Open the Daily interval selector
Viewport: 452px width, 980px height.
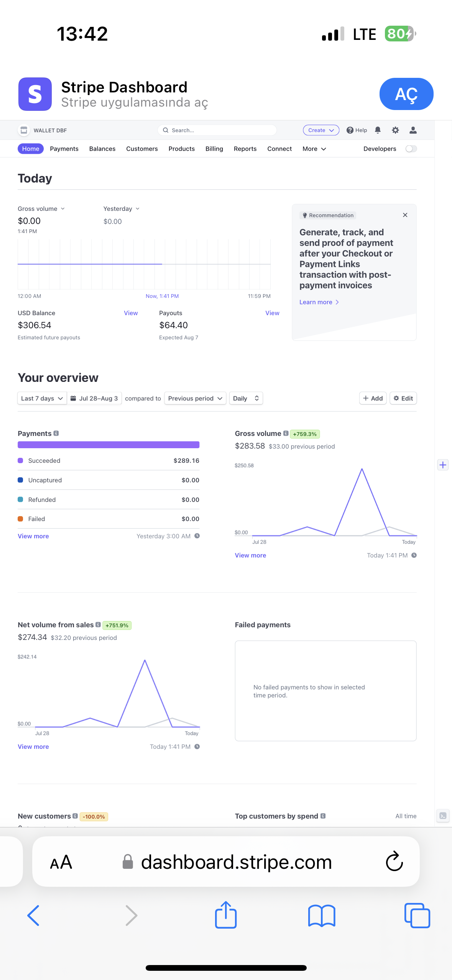(x=246, y=398)
